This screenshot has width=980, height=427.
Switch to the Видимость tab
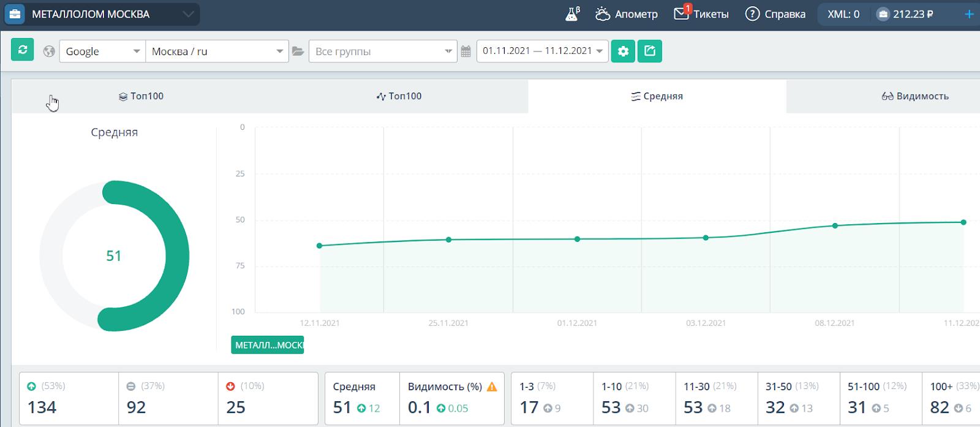coord(914,96)
